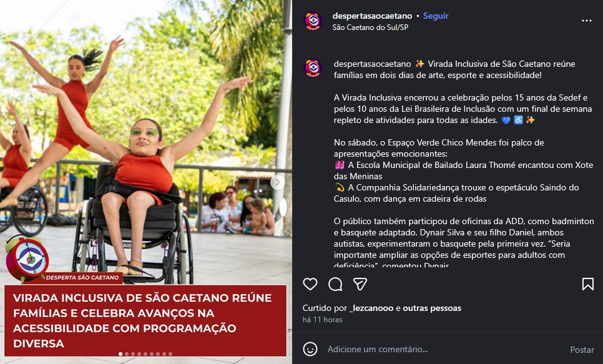Save post with the bookmark icon

click(587, 284)
